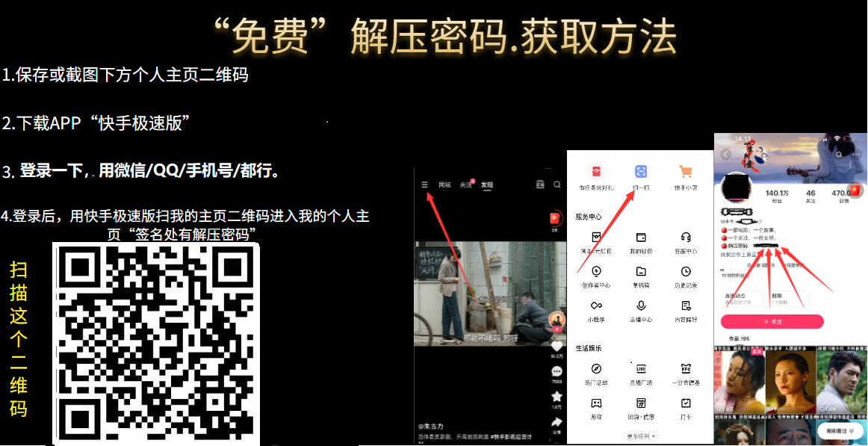
Task: Tap the share arrow icon
Action: (x=557, y=421)
